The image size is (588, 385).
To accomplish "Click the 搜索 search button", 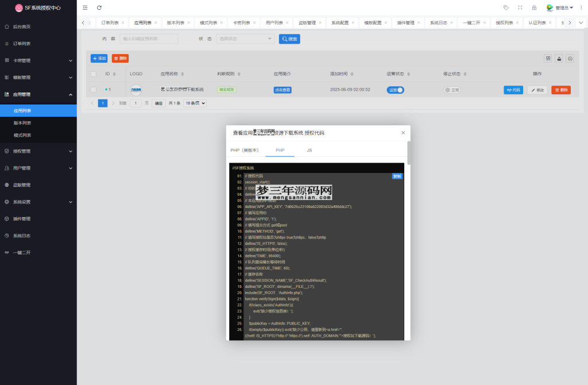I will (289, 39).
